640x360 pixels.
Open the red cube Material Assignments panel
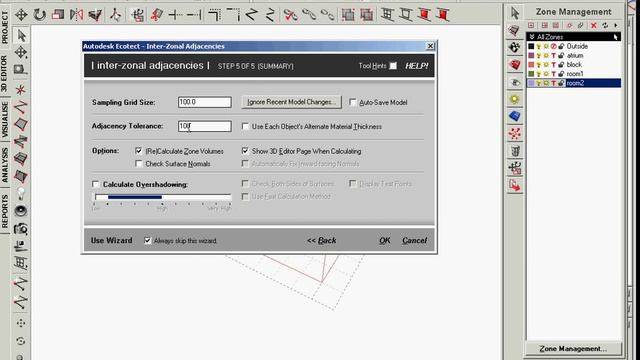point(515,64)
